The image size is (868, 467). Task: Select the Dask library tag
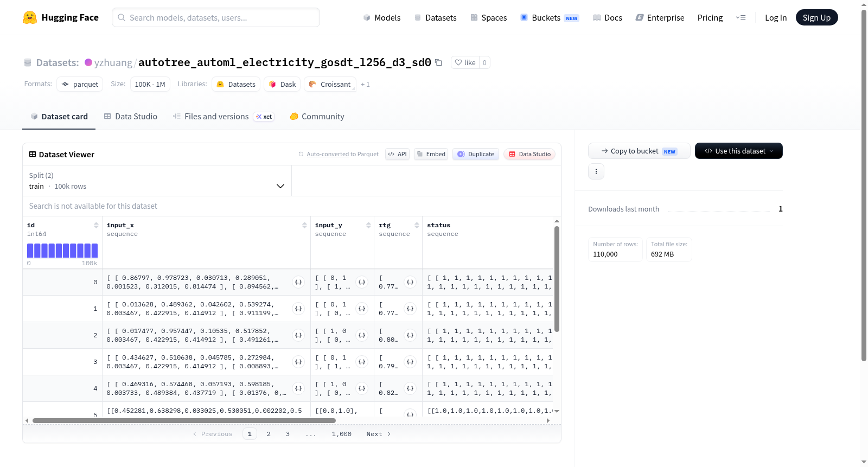point(282,85)
